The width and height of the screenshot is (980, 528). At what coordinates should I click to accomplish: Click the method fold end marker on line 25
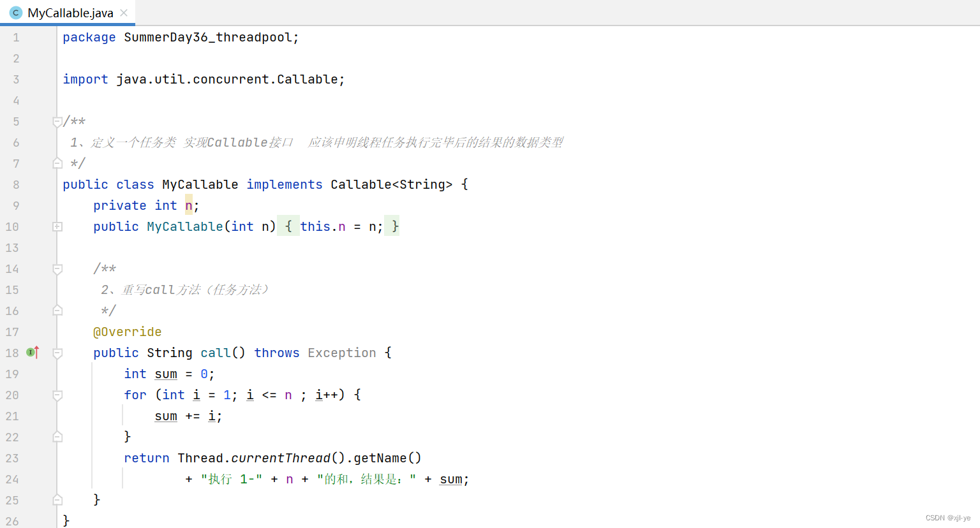tap(57, 500)
